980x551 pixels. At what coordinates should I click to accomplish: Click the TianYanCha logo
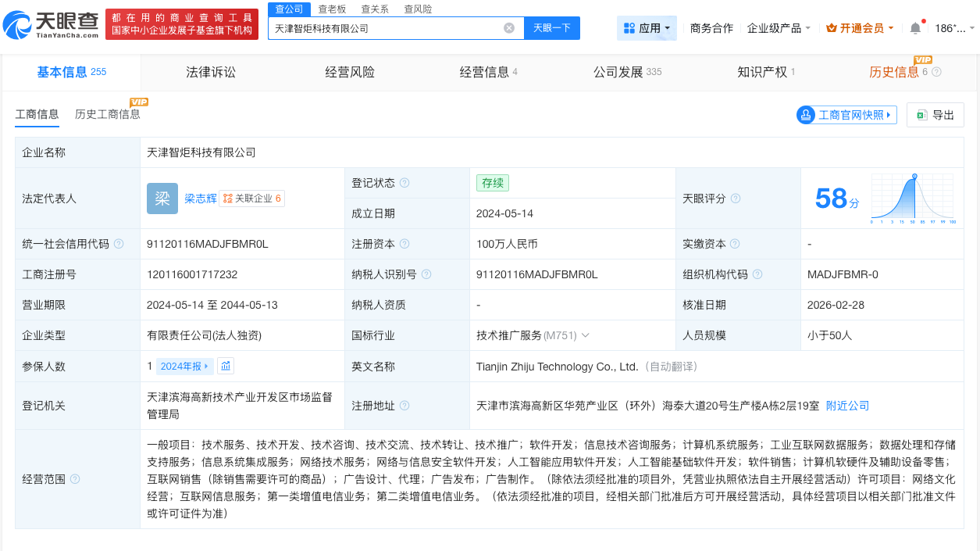click(x=52, y=24)
